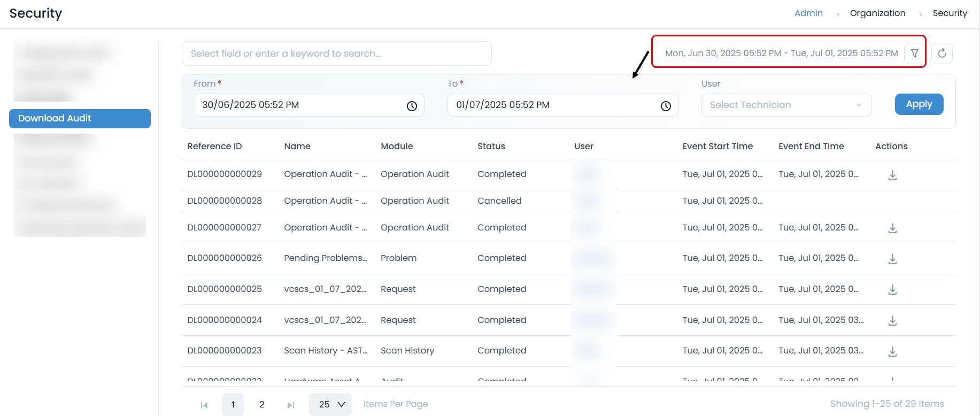Viewport: 980px width, 416px height.
Task: Download Scan History audit DL000000000023
Action: [x=892, y=352]
